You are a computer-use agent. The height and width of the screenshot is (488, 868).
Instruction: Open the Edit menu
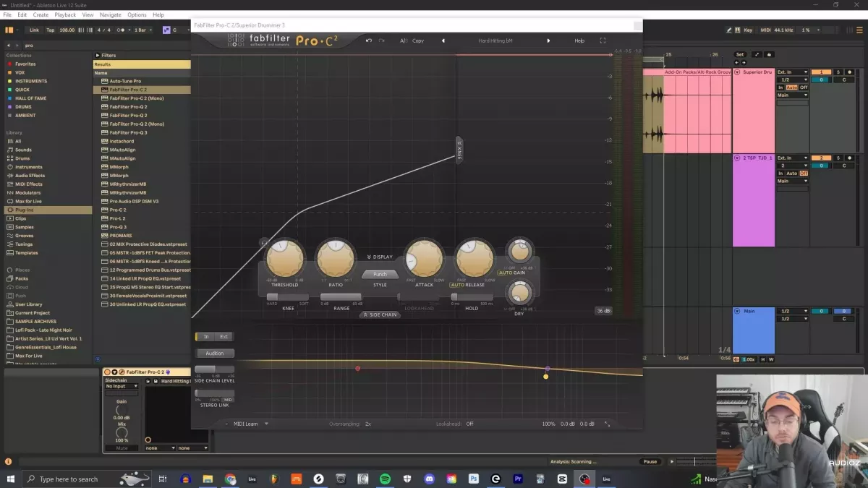tap(22, 14)
